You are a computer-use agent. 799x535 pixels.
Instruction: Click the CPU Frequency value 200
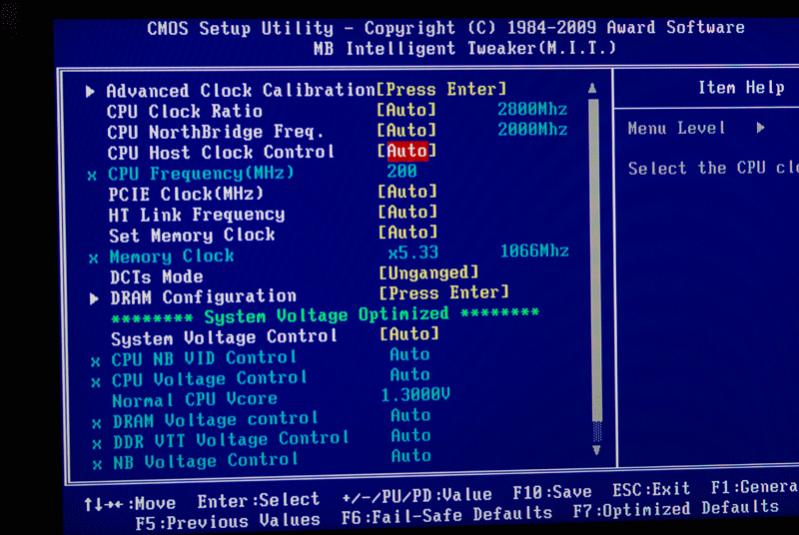pos(402,171)
